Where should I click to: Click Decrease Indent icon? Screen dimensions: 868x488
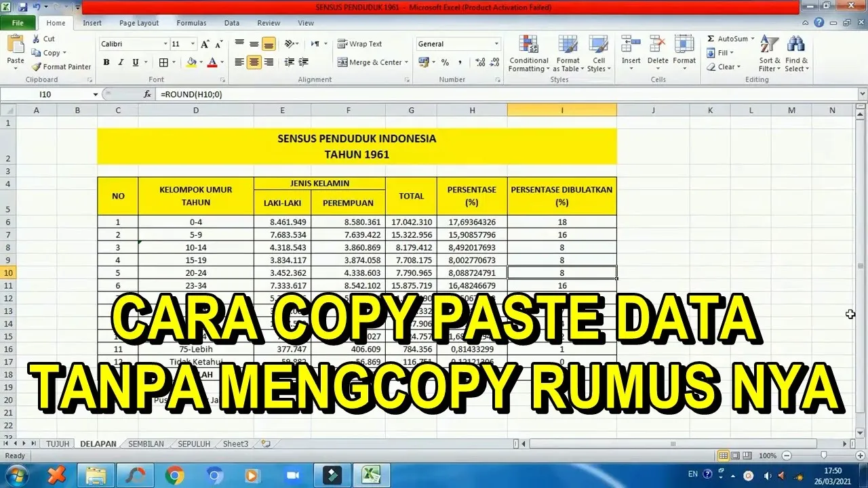(290, 62)
